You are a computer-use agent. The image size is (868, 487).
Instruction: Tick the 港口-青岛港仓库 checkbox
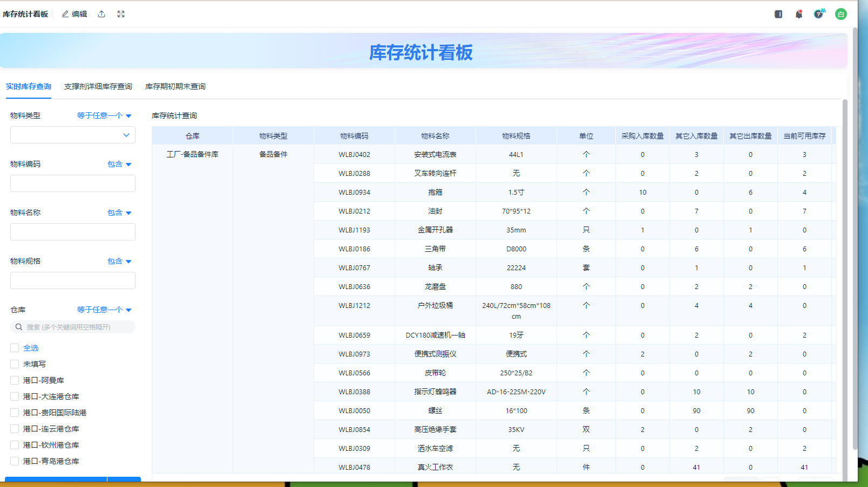(15, 461)
